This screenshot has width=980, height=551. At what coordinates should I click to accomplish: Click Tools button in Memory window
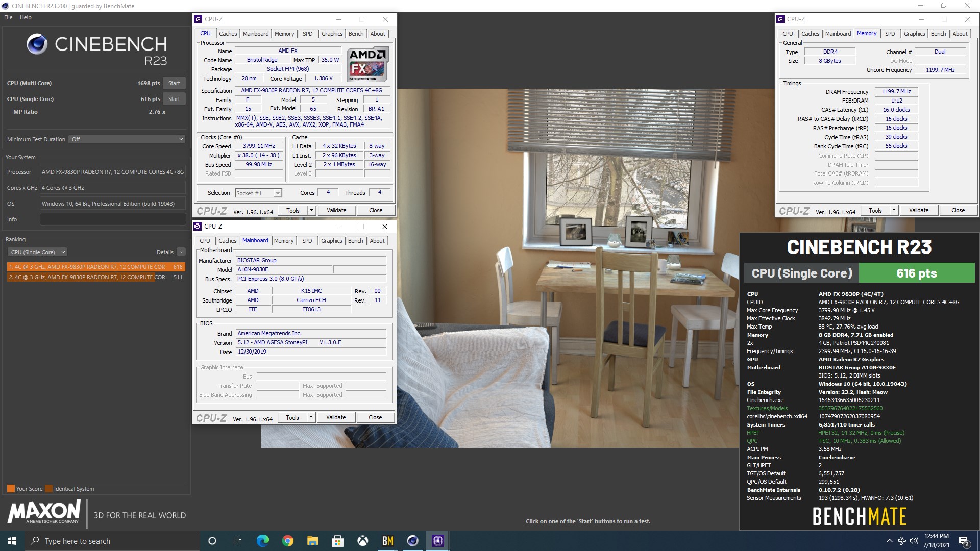point(875,210)
